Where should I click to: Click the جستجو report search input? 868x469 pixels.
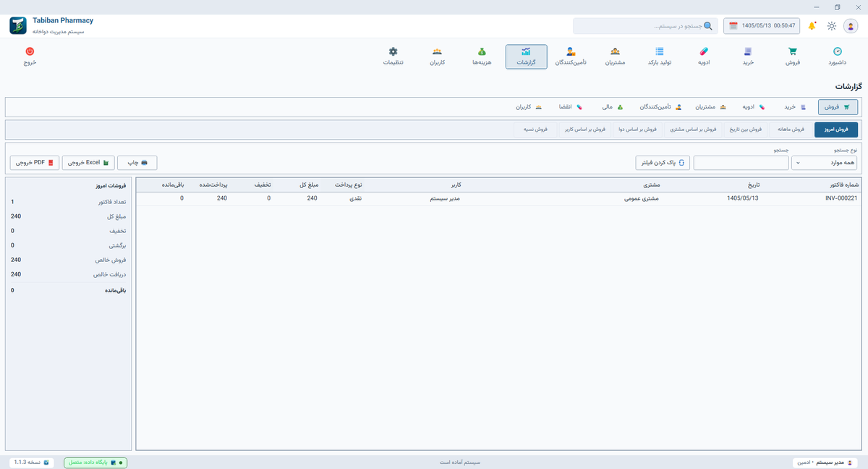point(741,163)
